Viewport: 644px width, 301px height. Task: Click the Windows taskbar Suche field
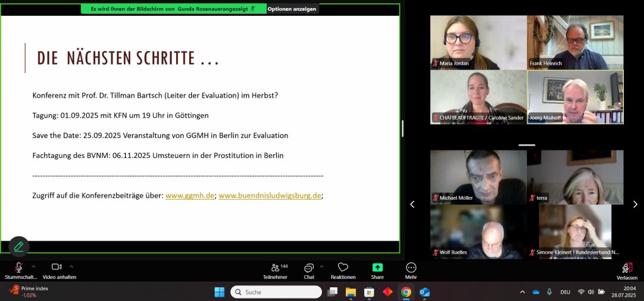(x=276, y=292)
